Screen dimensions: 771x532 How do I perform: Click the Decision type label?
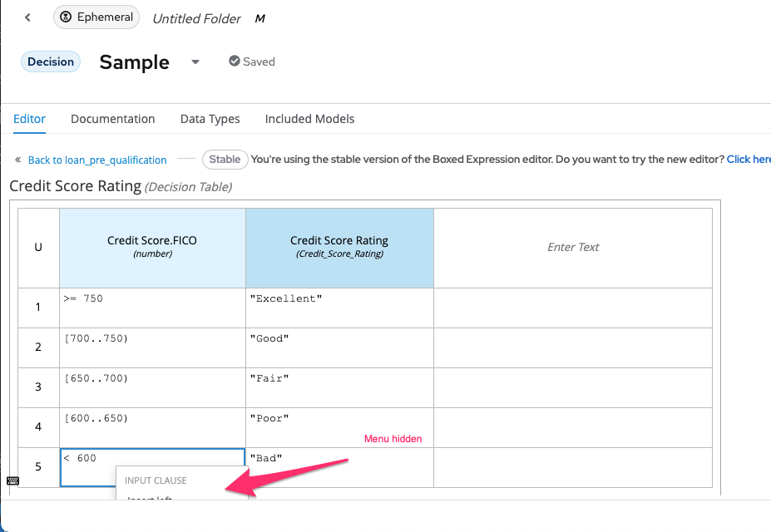pyautogui.click(x=51, y=62)
